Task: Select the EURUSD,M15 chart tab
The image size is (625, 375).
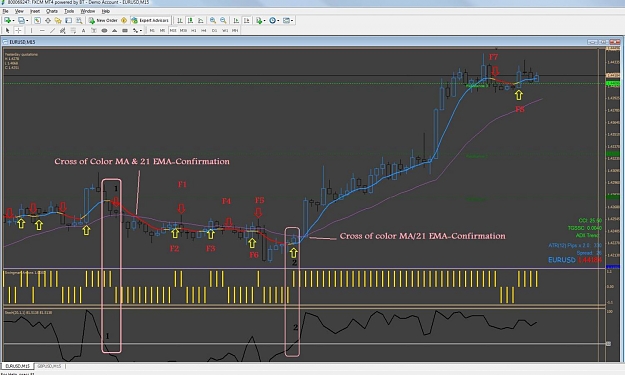Action: point(17,366)
